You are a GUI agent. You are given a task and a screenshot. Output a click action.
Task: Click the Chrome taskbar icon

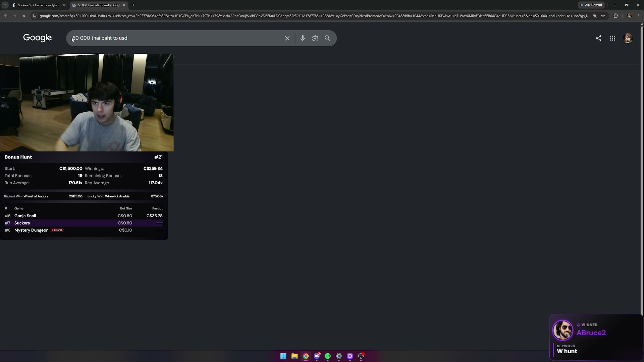pyautogui.click(x=306, y=356)
